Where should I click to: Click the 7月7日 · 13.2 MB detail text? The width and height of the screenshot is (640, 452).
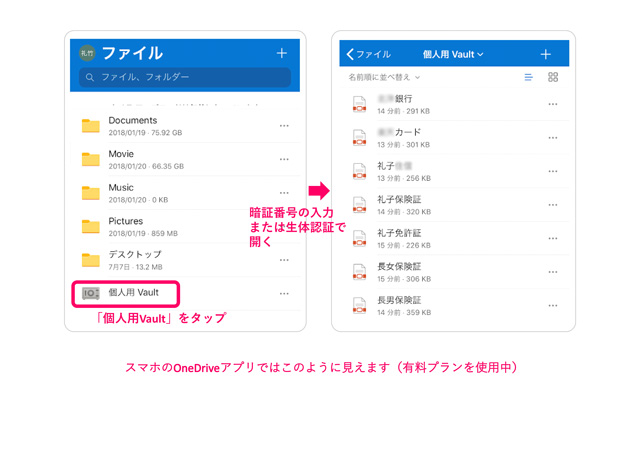coord(136,267)
